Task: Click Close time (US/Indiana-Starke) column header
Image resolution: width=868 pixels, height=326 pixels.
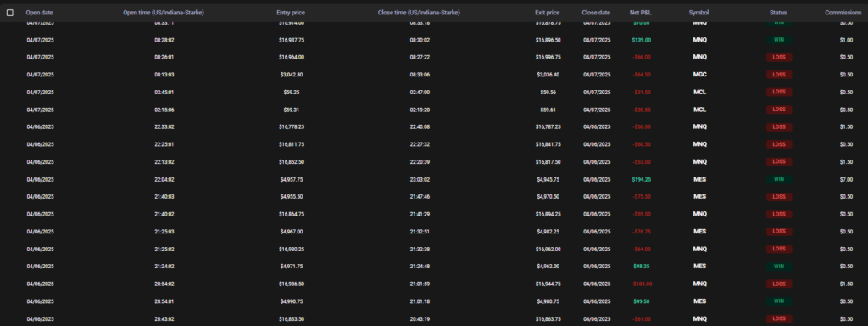Action: click(x=419, y=13)
